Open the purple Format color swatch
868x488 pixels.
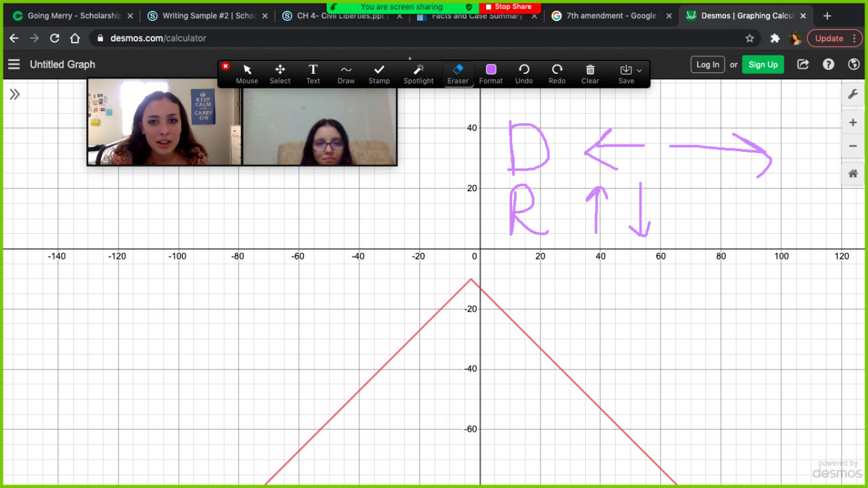[x=491, y=70]
